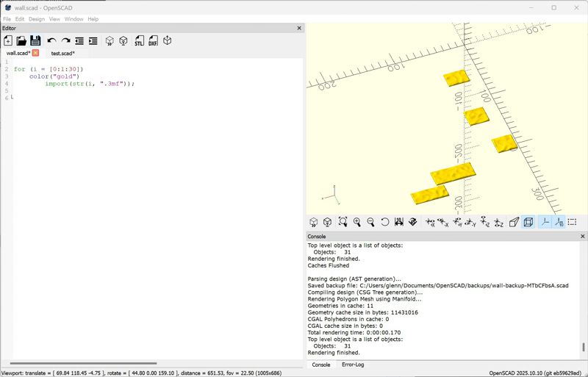This screenshot has width=588, height=377.
Task: Indent the code with the indent icon
Action: tap(93, 41)
